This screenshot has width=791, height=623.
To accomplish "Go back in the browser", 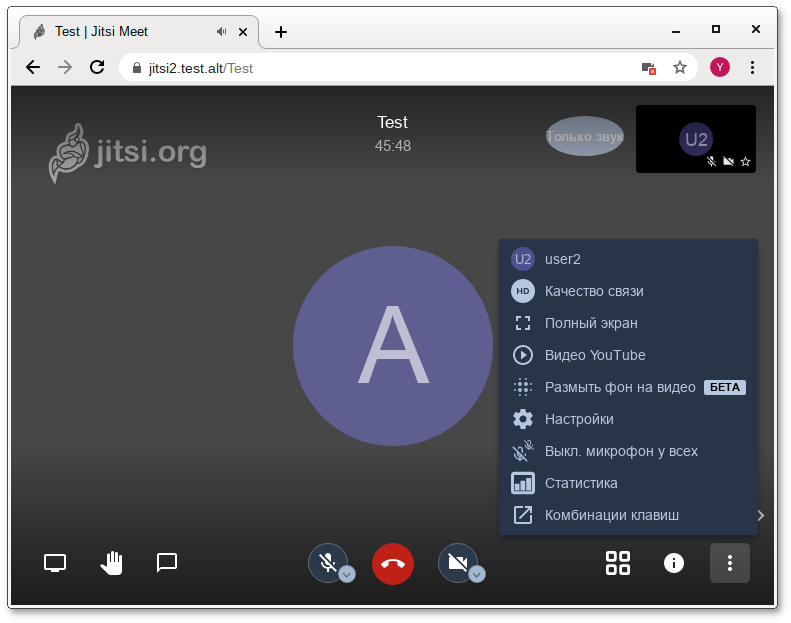I will [33, 67].
